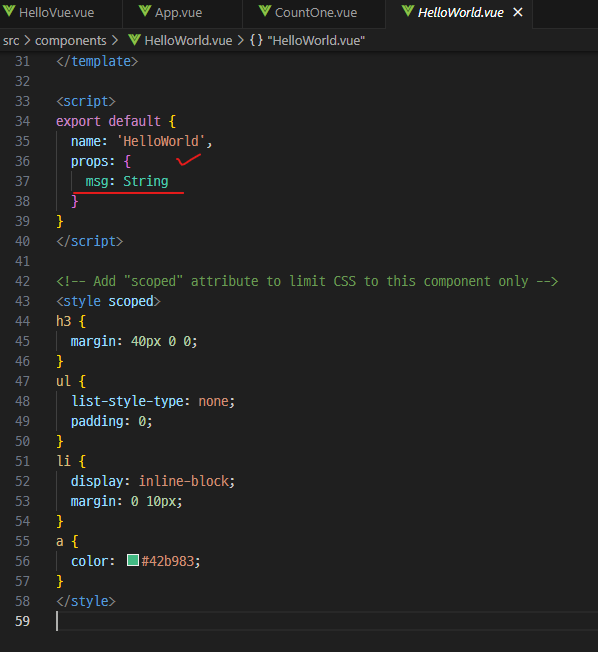Click 'msg: String' prop definition
Image resolution: width=598 pixels, height=652 pixels.
tap(127, 181)
